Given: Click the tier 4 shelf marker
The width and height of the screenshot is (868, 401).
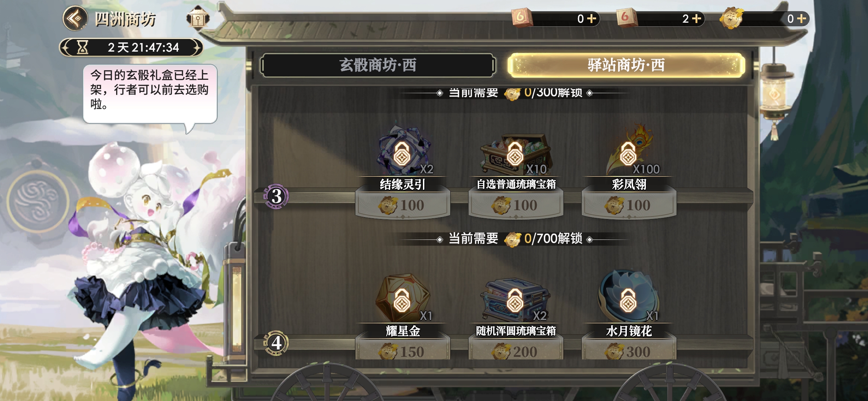Looking at the screenshot, I should click(276, 343).
